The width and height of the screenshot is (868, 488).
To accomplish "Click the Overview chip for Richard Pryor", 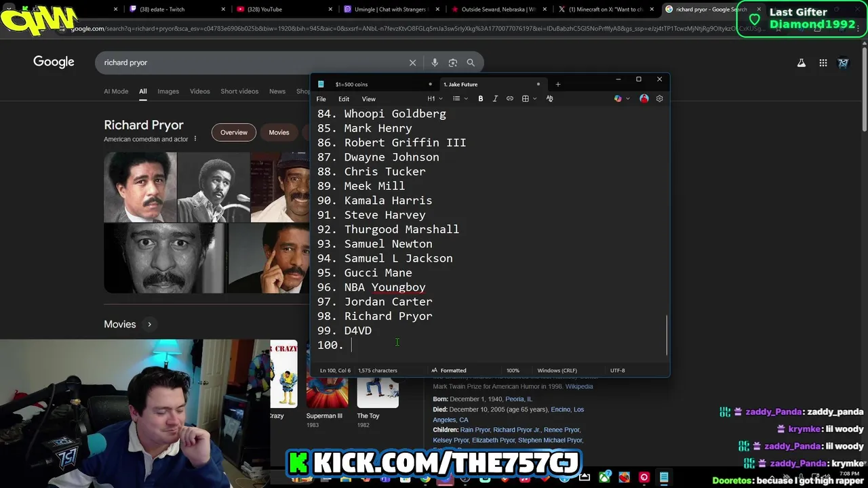I will pos(234,132).
